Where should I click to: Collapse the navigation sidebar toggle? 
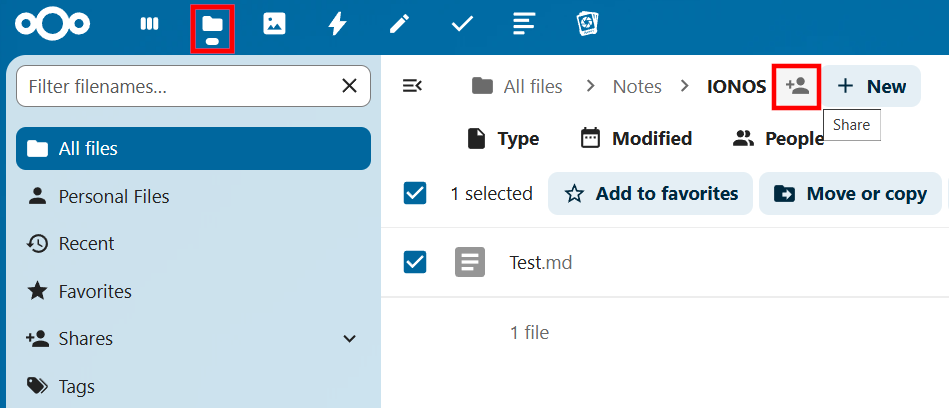coord(412,87)
